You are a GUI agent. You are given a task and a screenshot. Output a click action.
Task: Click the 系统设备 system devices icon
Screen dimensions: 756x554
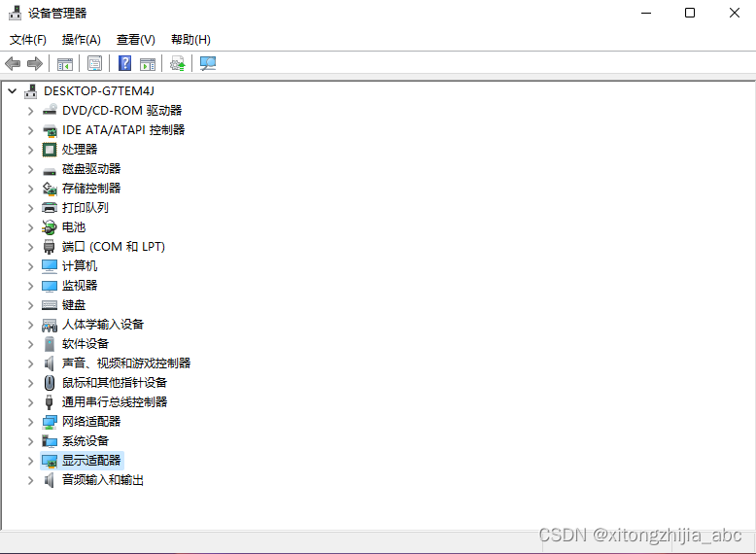50,441
